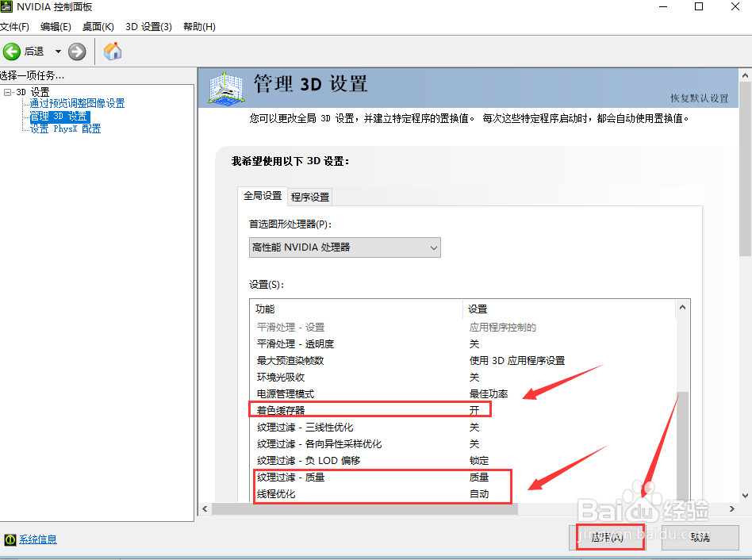
Task: Click the 功能 column header
Action: pyautogui.click(x=356, y=309)
